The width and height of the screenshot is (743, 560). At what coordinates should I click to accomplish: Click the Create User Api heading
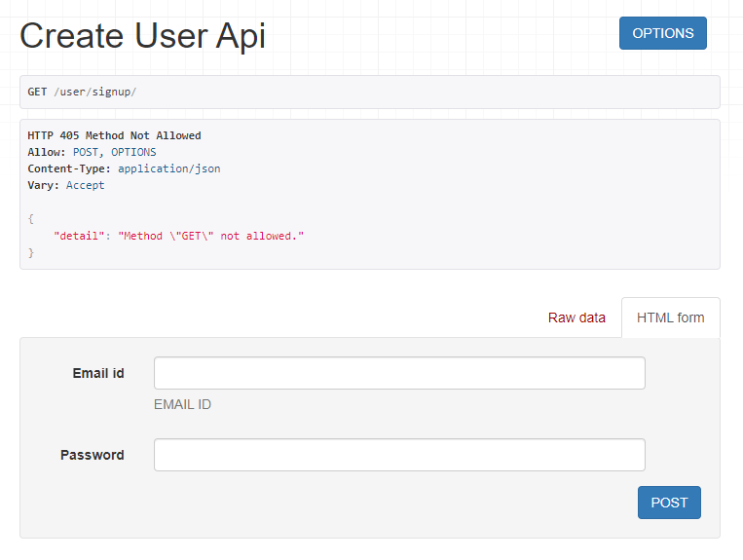pyautogui.click(x=142, y=36)
